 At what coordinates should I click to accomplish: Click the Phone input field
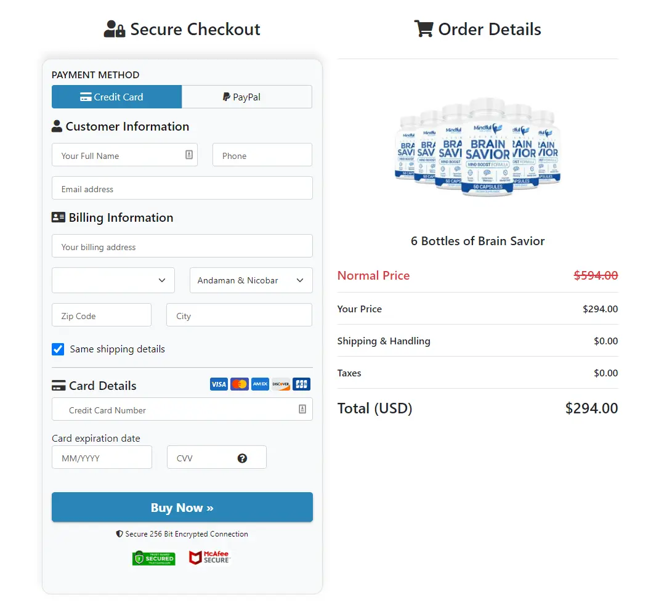coord(262,155)
